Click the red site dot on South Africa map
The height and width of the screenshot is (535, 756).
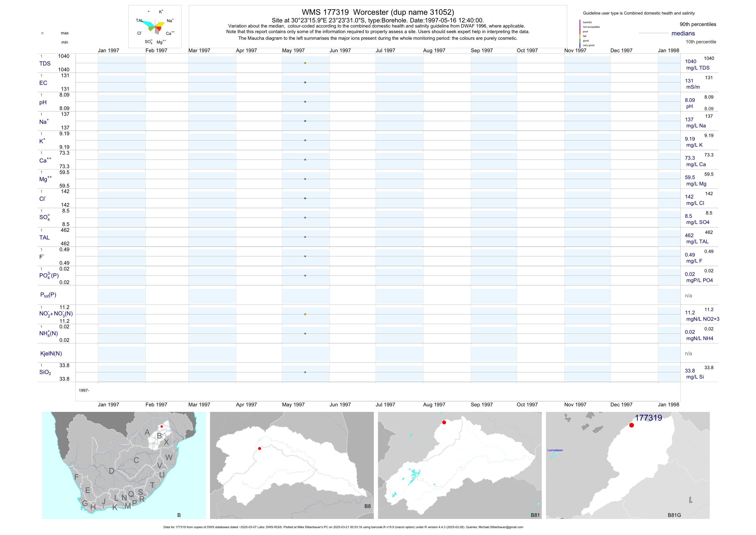coord(161,426)
